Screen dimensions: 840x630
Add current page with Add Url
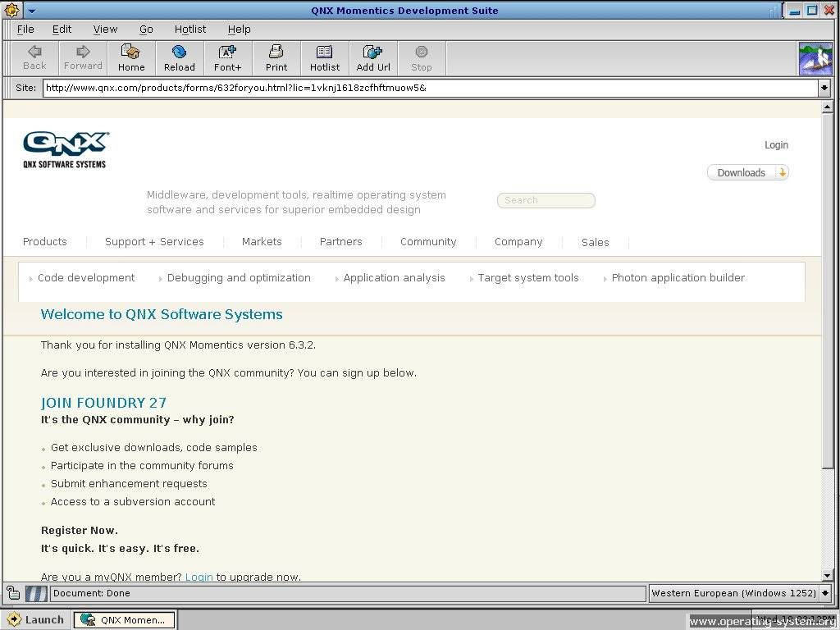[x=373, y=58]
